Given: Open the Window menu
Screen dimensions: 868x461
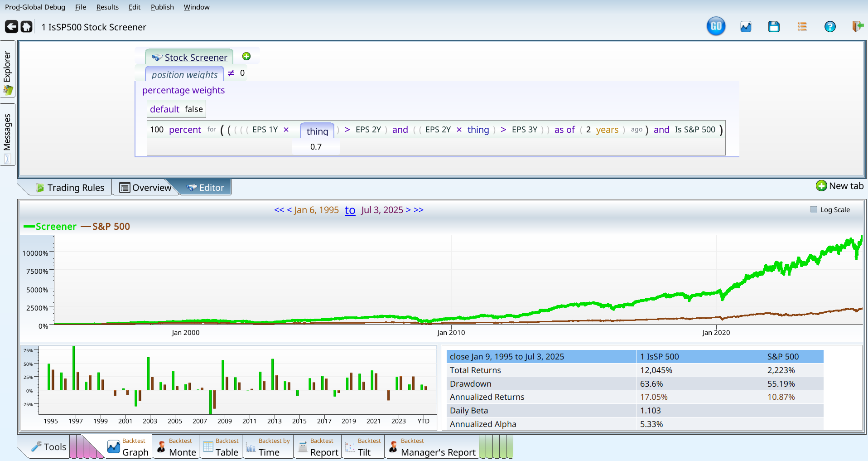Looking at the screenshot, I should [197, 7].
